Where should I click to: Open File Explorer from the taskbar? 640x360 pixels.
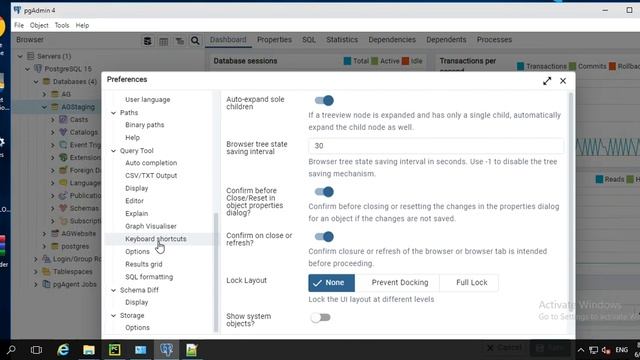pyautogui.click(x=89, y=350)
